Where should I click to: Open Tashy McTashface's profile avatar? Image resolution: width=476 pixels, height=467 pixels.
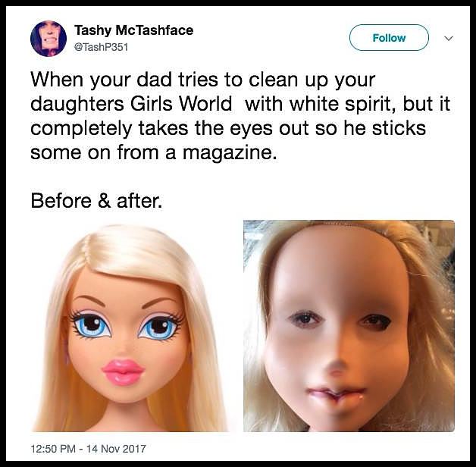49,39
